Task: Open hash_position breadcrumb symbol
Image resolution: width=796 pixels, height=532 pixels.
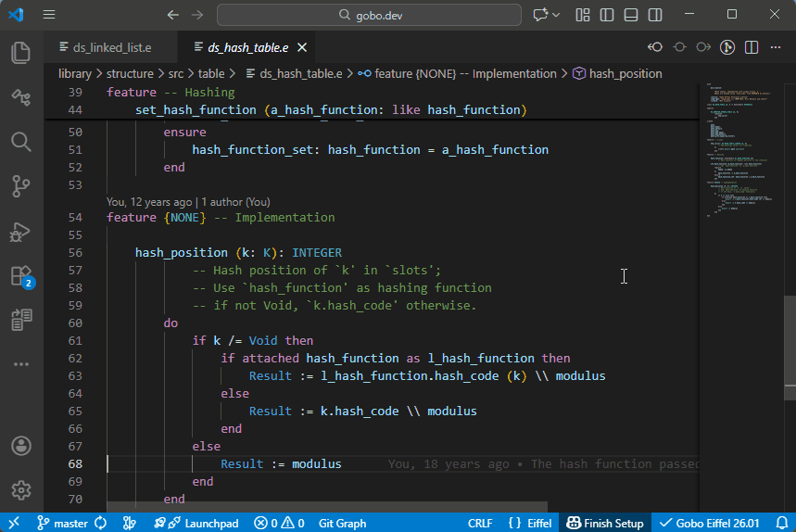Action: (x=618, y=73)
